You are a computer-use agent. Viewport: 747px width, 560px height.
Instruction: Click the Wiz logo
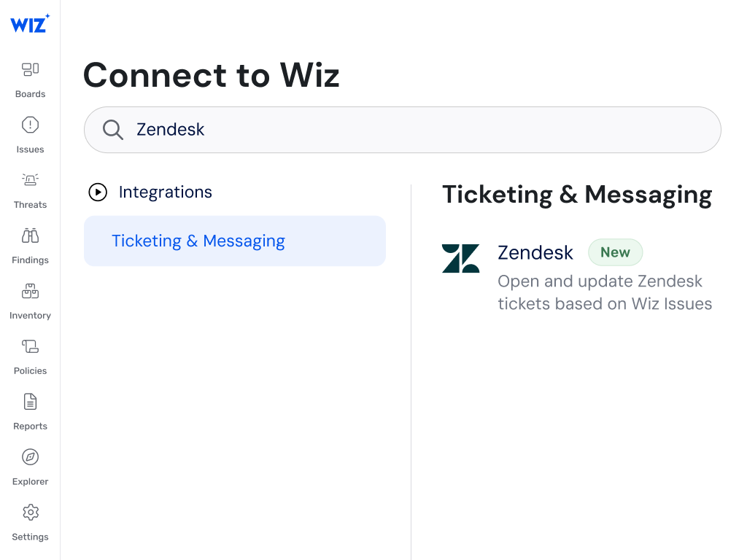[30, 23]
